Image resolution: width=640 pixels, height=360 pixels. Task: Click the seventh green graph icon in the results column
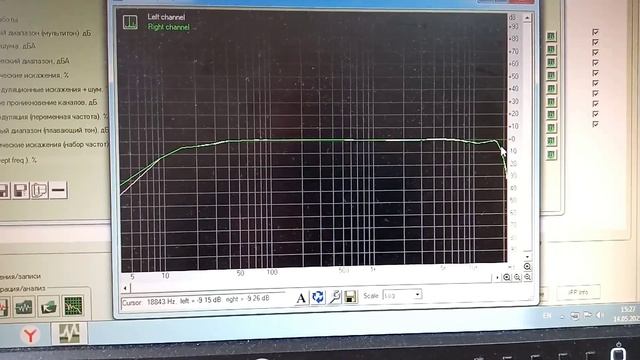point(551,115)
